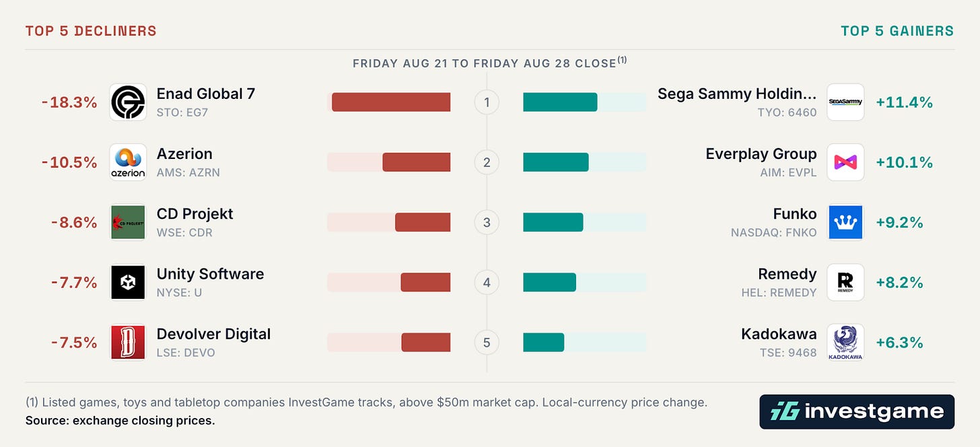This screenshot has width=980, height=447.
Task: Open the investgame brand logo
Action: click(857, 411)
